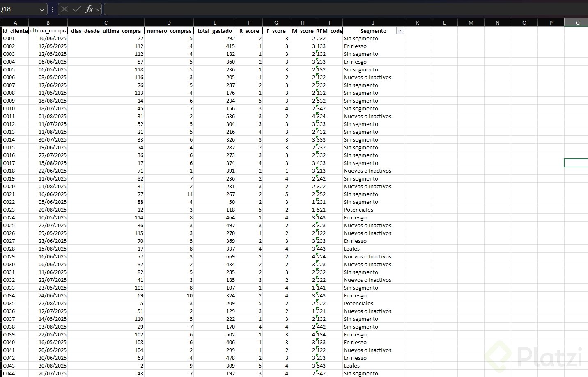Select the numero_compras header cell
Screen dimensions: 588x377
click(x=169, y=31)
